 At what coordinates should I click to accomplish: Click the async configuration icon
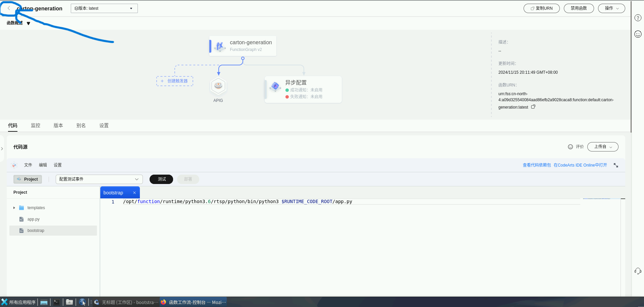275,87
